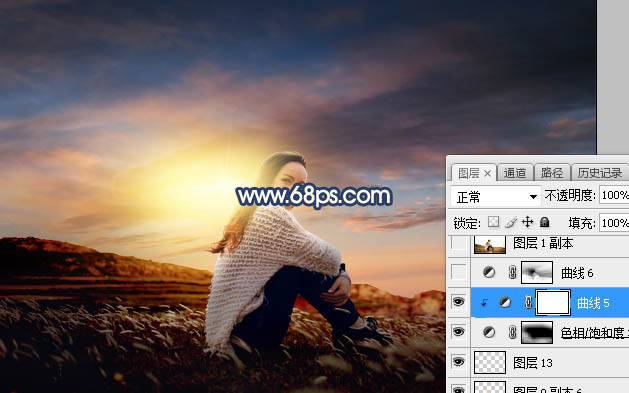
Task: Click the 曲线 6 adjustment icon
Action: coord(489,273)
